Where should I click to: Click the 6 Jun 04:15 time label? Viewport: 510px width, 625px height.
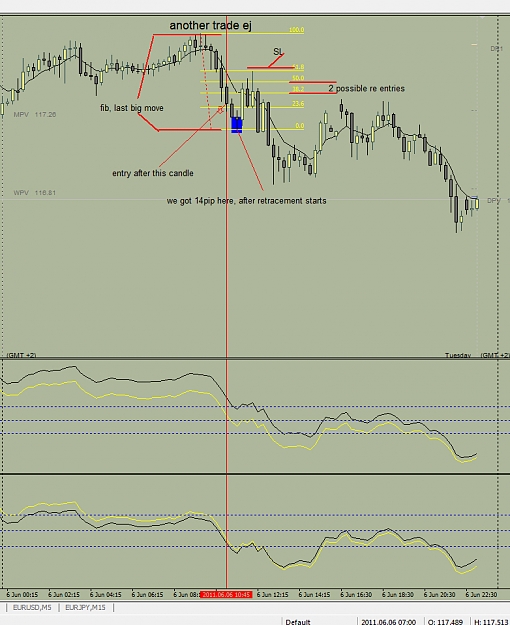coord(106,595)
